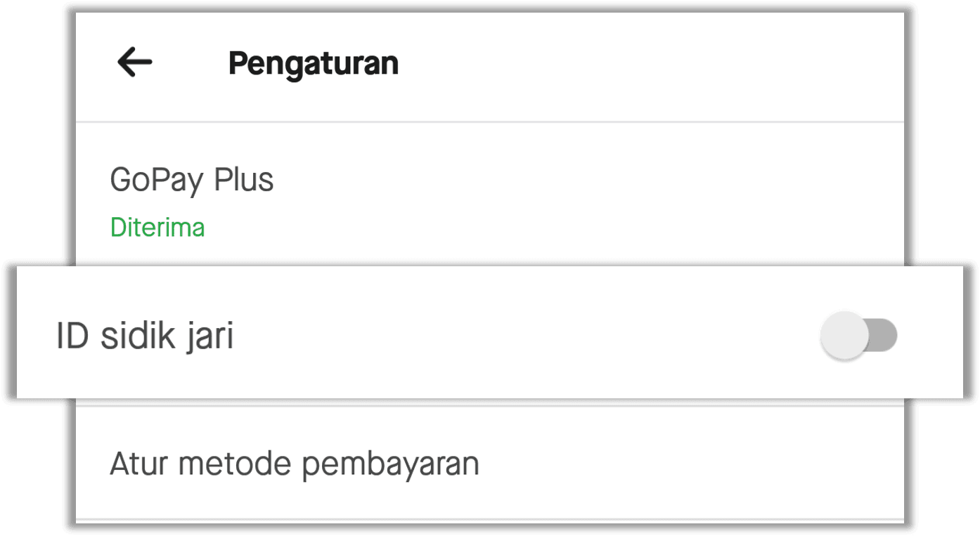Select the Pengaturan title in header
This screenshot has width=980, height=536.
314,63
